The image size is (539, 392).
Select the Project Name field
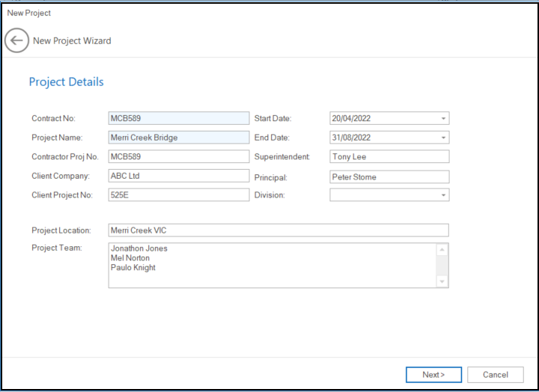click(178, 138)
